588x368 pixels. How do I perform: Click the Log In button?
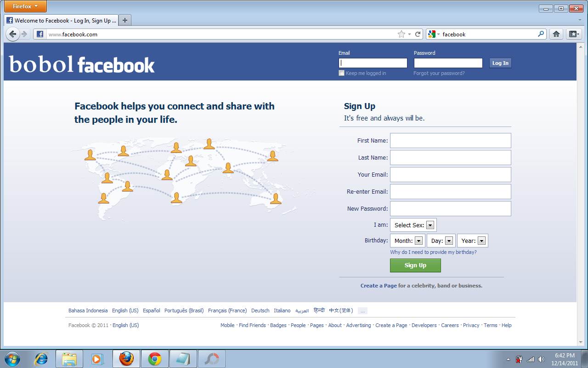pos(500,63)
